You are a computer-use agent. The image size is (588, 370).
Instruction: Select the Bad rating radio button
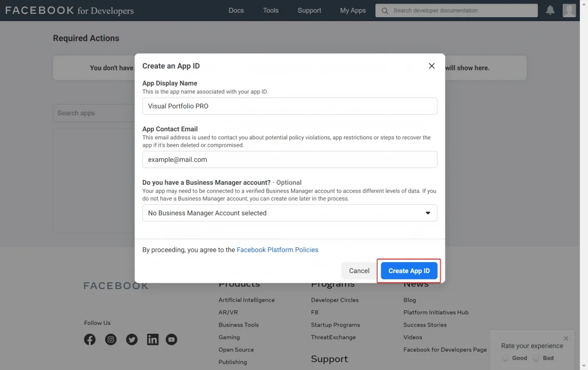pos(536,358)
